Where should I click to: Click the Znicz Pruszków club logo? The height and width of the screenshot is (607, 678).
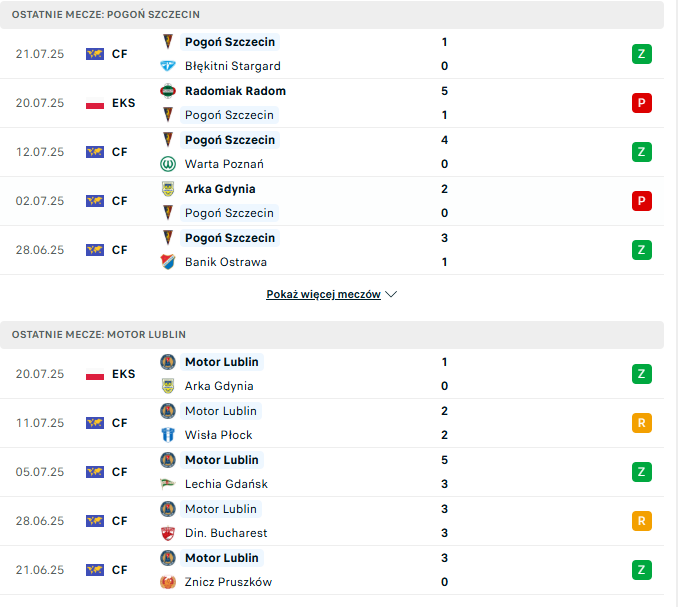pos(168,582)
